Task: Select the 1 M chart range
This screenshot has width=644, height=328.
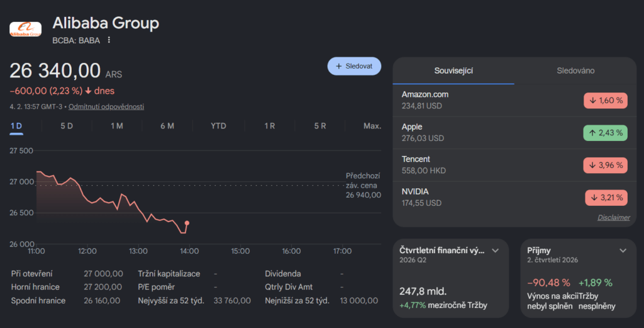Action: click(x=117, y=126)
